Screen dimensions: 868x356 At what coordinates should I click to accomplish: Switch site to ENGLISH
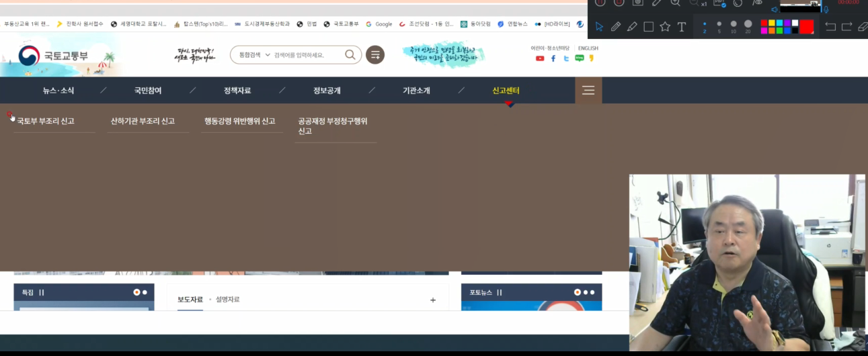588,48
